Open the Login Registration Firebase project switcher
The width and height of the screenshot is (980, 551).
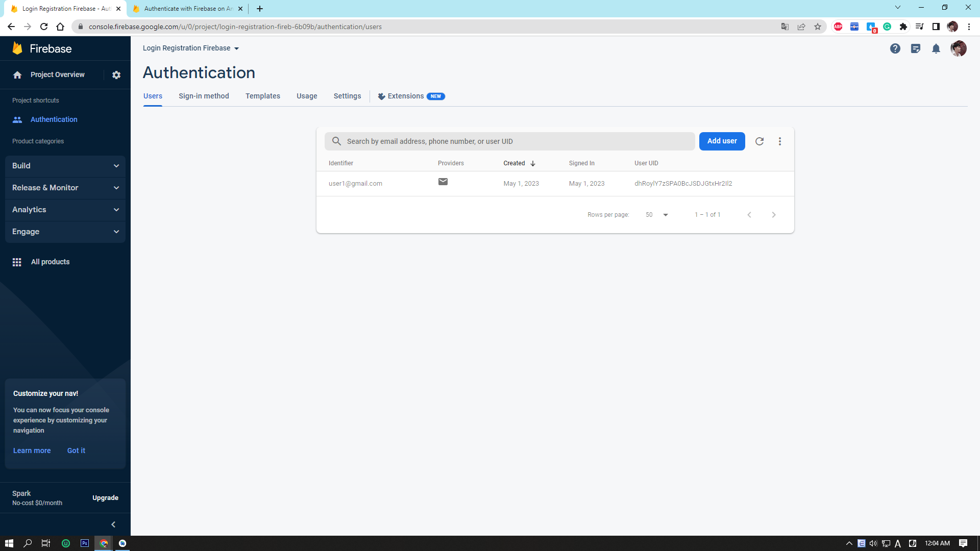[x=190, y=48]
